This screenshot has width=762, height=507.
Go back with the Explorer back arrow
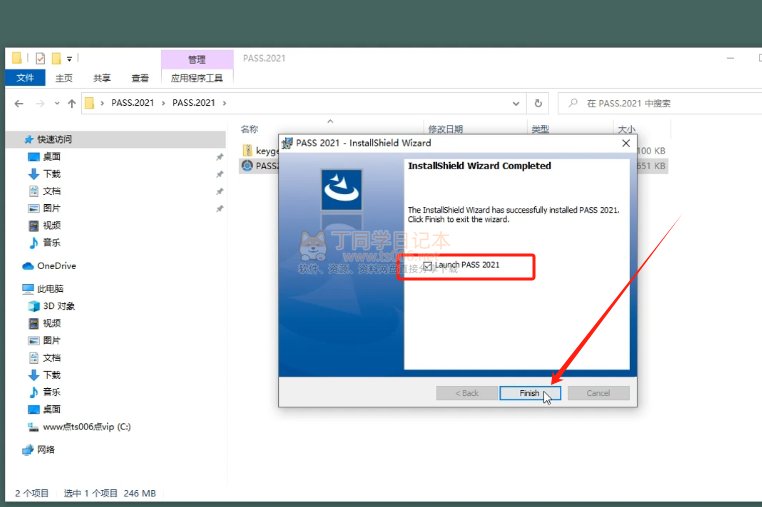[19, 104]
